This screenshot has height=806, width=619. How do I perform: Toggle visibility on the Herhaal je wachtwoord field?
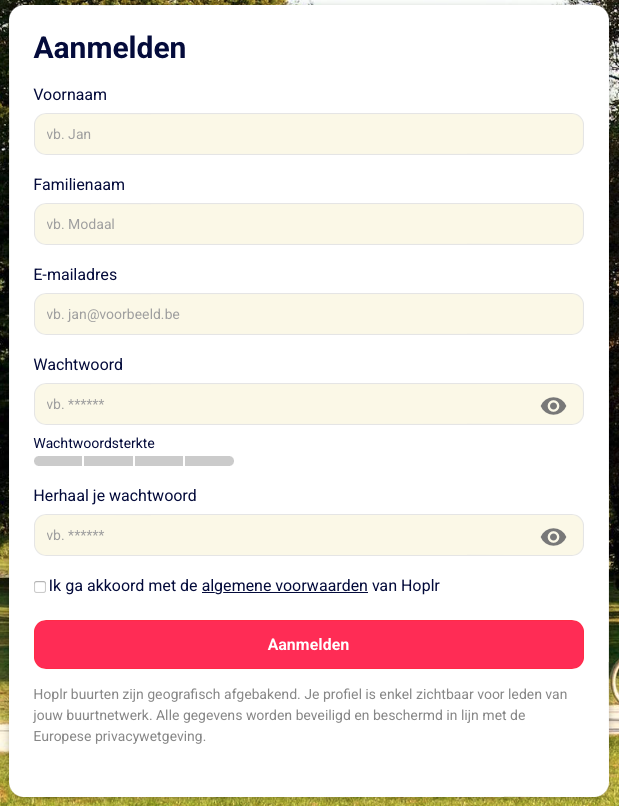(x=553, y=536)
